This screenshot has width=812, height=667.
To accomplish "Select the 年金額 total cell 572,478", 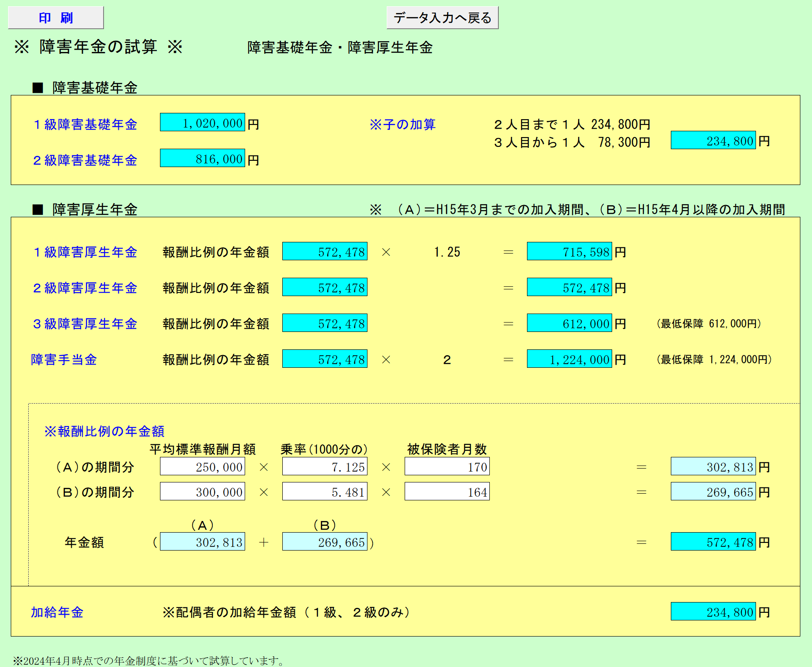I will [713, 542].
